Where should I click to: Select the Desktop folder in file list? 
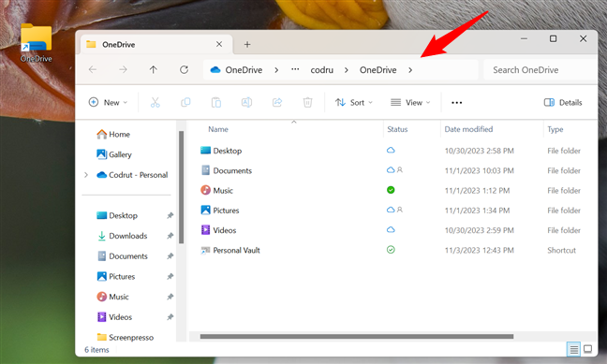tap(221, 151)
